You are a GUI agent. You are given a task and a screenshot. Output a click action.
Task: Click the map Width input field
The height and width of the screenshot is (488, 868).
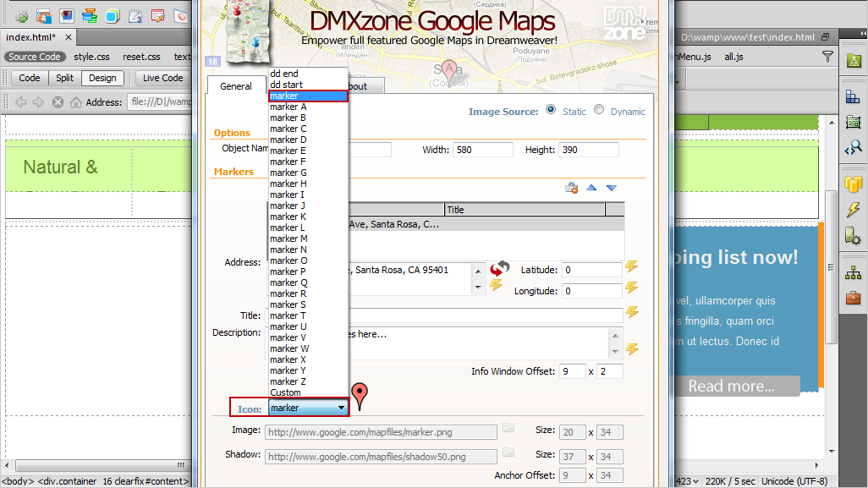(483, 150)
